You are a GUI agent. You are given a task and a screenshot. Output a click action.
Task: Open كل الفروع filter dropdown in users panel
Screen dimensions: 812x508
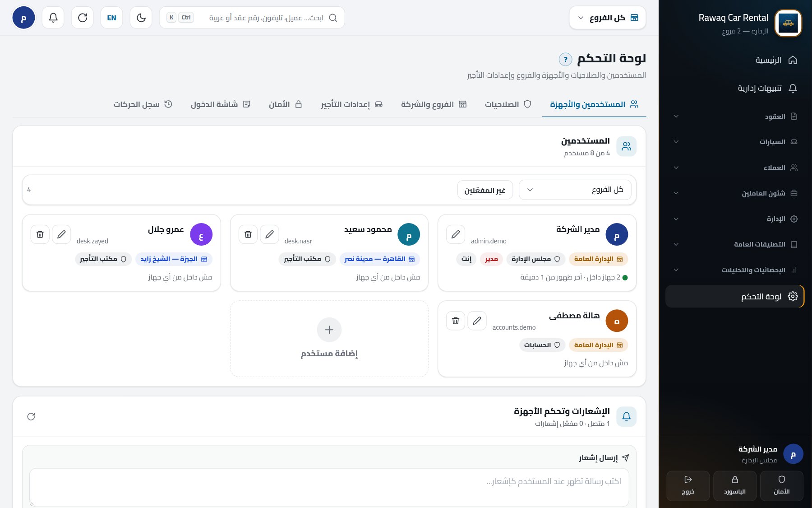(575, 190)
